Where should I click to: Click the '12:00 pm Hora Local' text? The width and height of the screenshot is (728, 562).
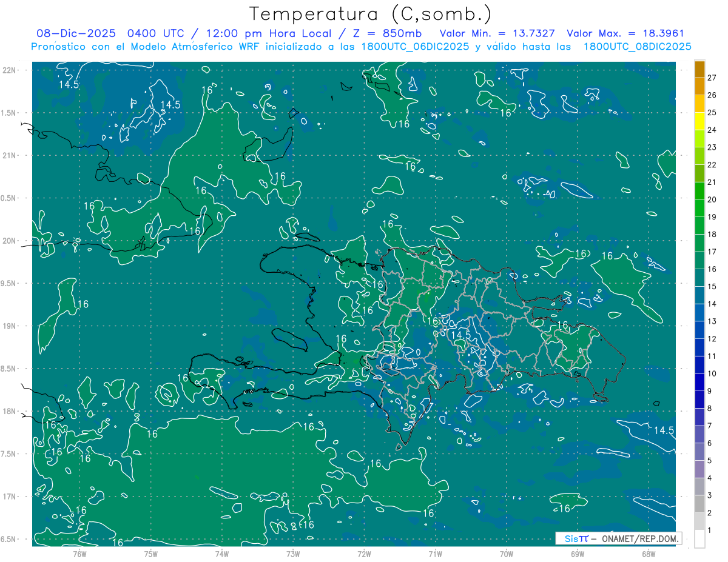pos(271,33)
